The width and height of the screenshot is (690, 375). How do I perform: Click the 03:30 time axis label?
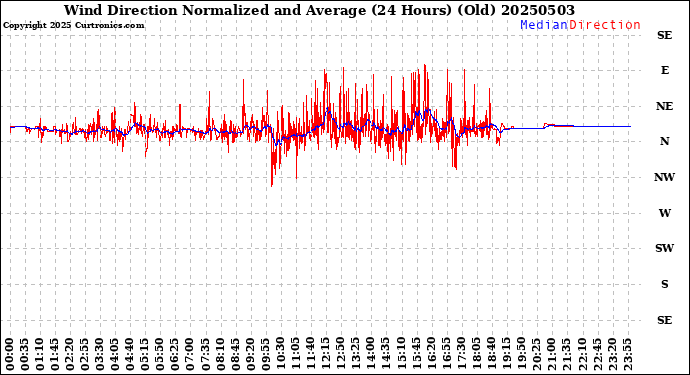pyautogui.click(x=100, y=354)
